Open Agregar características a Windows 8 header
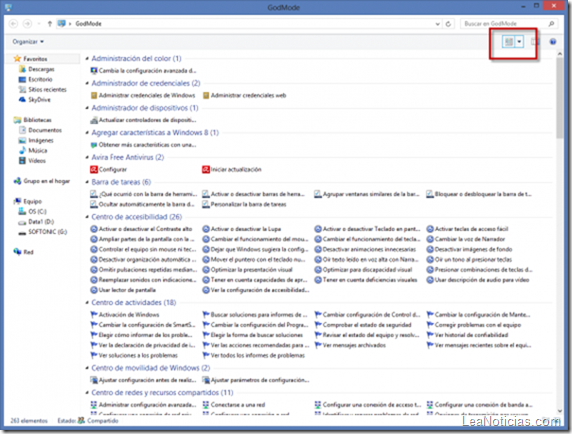This screenshot has height=434, width=572. [x=155, y=132]
